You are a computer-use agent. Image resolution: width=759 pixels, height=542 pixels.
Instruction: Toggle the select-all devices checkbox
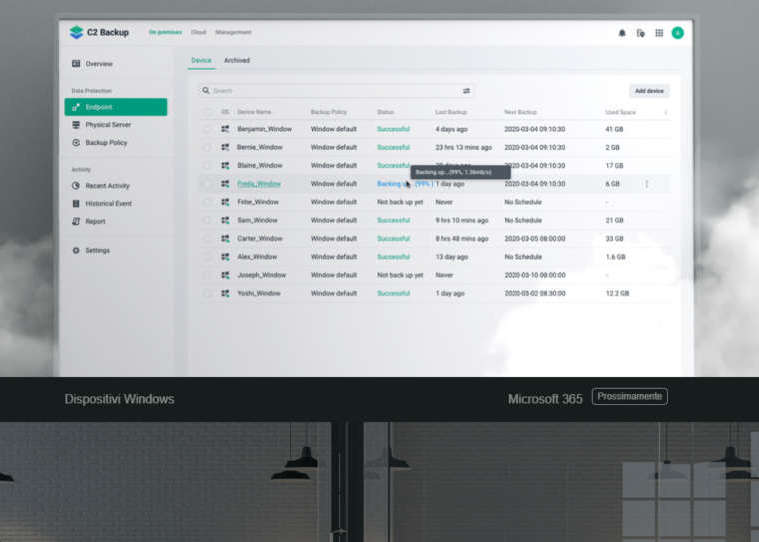tap(208, 112)
